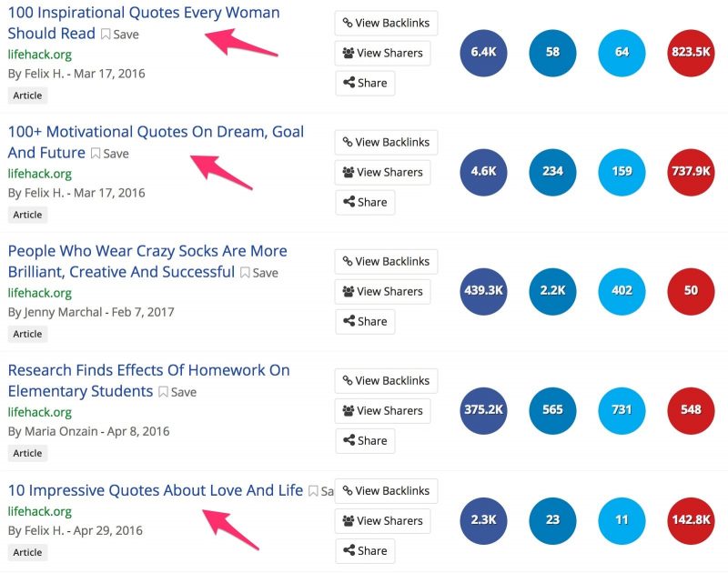Click the Article tag under 100 Inspirational Quotes
728x573 pixels.
pyautogui.click(x=27, y=95)
